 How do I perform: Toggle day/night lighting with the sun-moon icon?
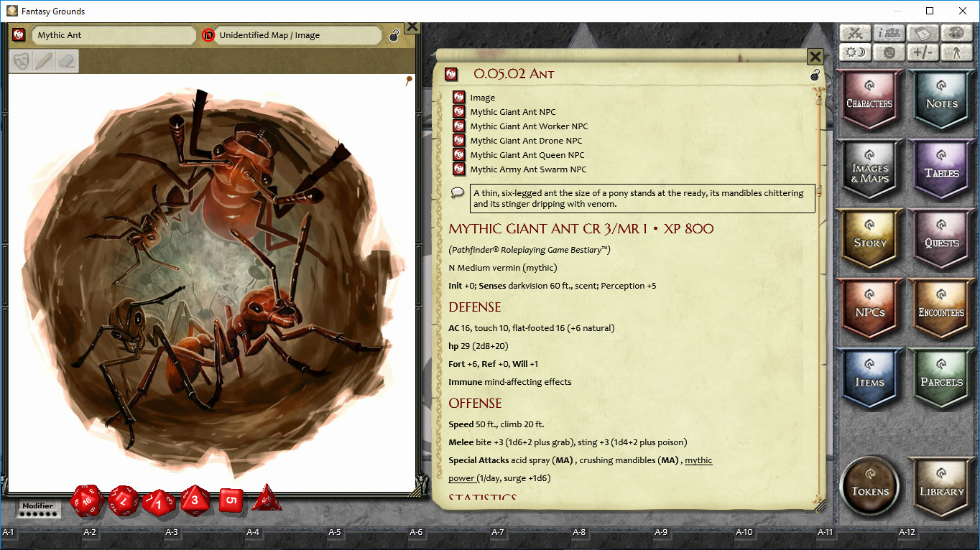click(x=854, y=51)
